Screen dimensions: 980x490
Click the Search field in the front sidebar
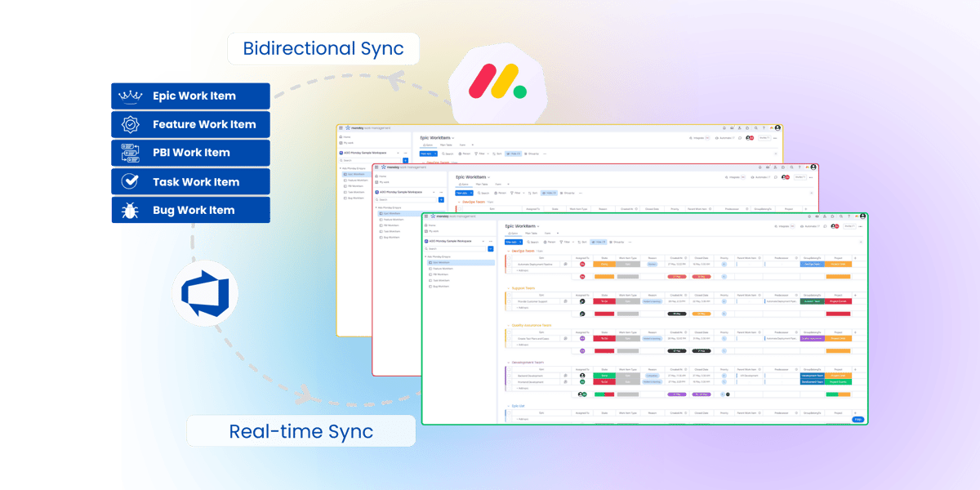pos(454,248)
